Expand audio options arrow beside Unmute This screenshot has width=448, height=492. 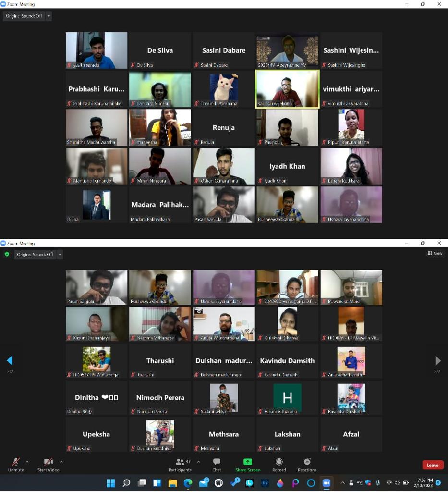coord(27,462)
